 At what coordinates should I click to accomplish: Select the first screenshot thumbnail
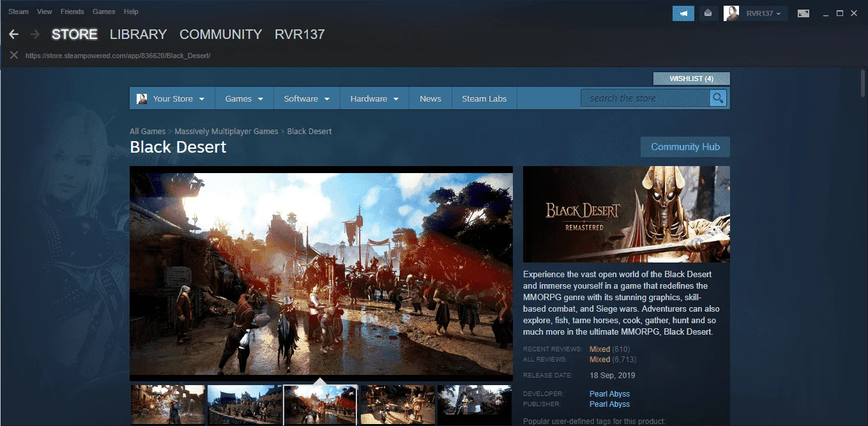click(168, 406)
